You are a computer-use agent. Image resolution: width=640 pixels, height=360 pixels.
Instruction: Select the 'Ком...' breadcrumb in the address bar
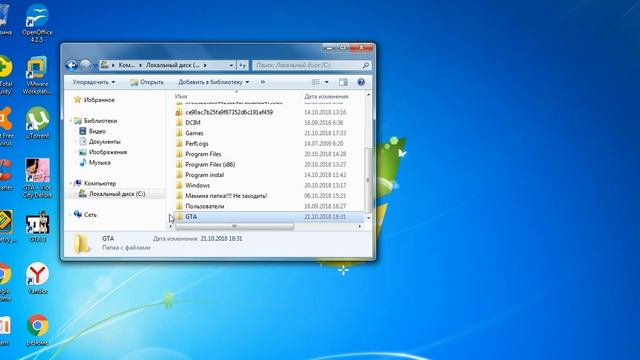tap(127, 65)
